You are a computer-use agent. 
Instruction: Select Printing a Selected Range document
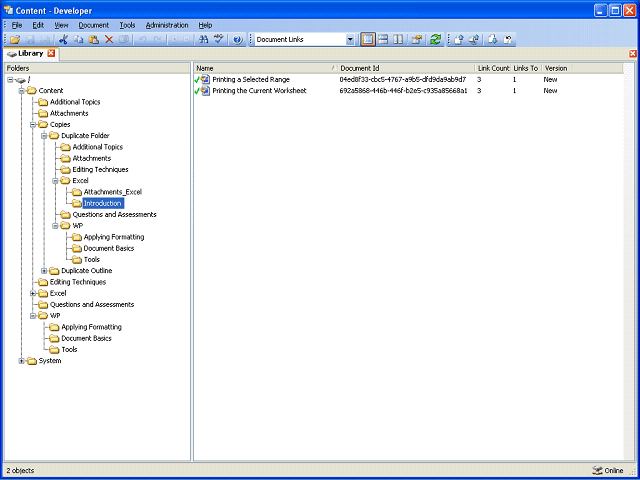pos(251,80)
